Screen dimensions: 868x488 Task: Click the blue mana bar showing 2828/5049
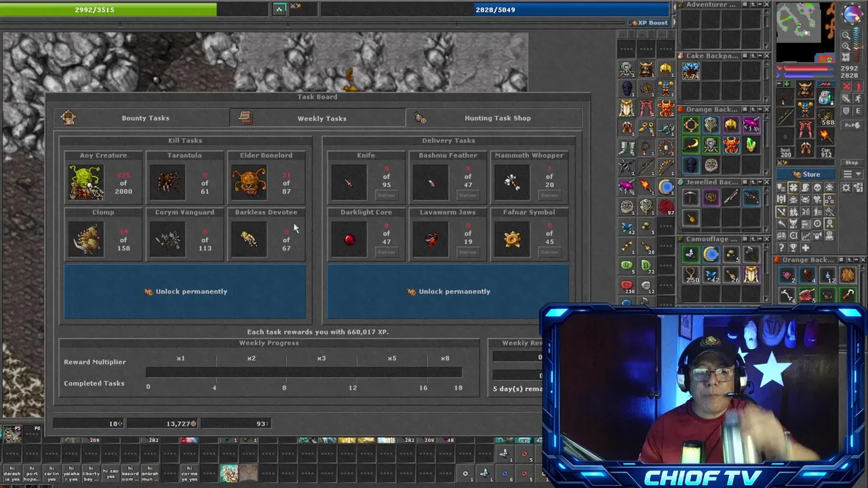click(x=495, y=9)
